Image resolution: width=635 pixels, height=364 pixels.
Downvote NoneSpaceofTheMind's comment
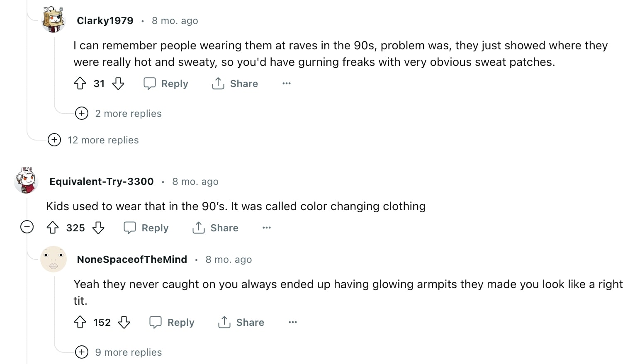point(124,322)
